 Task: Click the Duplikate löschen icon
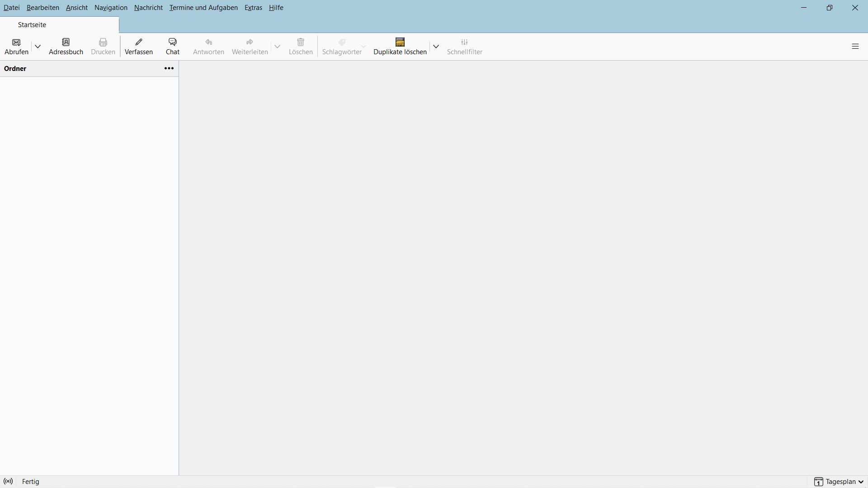coord(400,42)
